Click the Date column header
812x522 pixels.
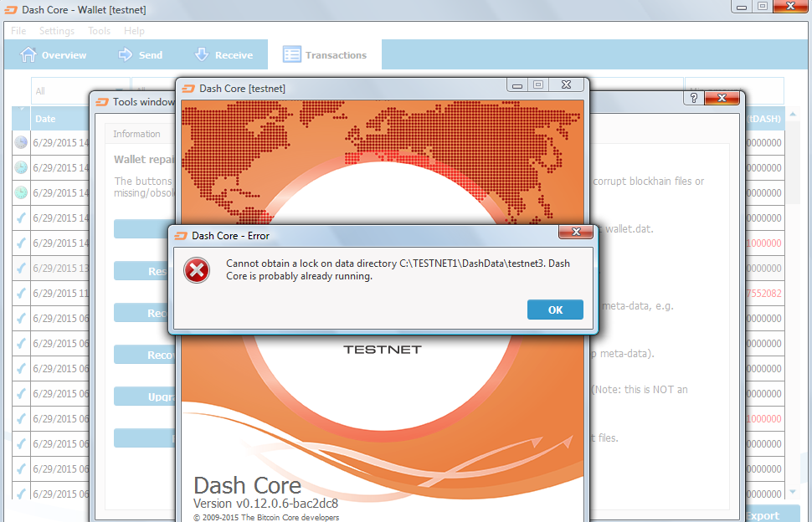[x=59, y=119]
